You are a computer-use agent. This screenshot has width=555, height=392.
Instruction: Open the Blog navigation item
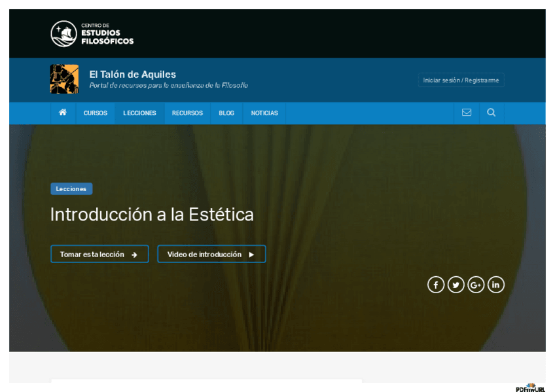226,113
